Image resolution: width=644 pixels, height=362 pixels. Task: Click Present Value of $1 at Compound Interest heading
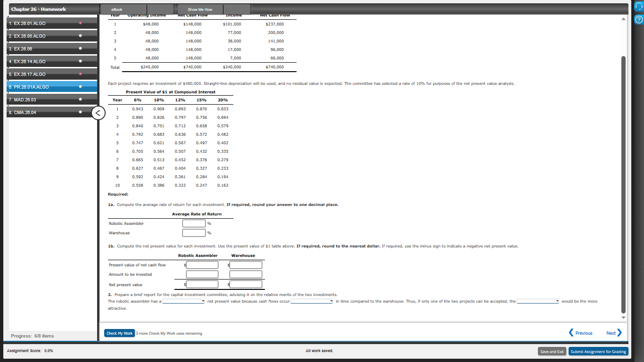pyautogui.click(x=171, y=92)
